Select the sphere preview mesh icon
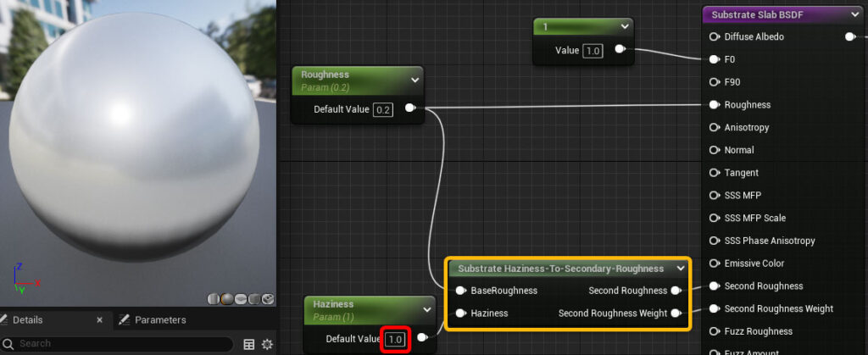868x355 pixels. tap(226, 299)
